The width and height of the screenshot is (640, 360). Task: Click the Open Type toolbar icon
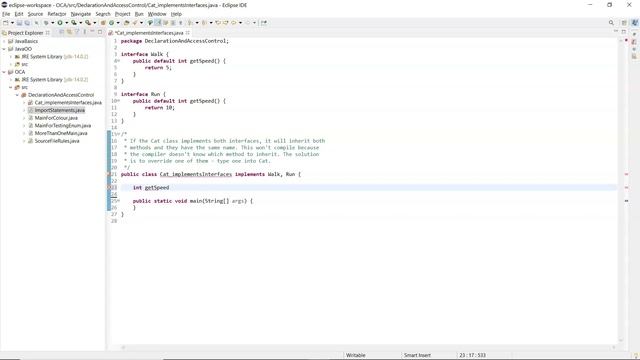click(127, 23)
